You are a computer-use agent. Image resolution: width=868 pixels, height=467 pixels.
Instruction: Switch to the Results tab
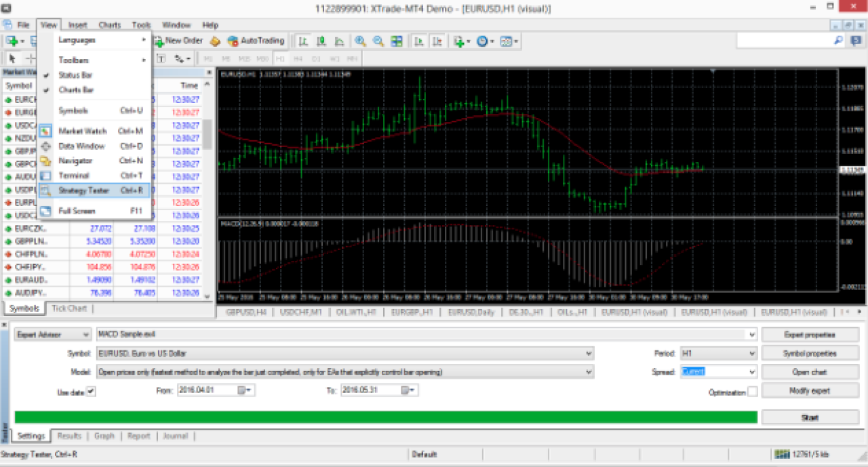[x=69, y=436]
